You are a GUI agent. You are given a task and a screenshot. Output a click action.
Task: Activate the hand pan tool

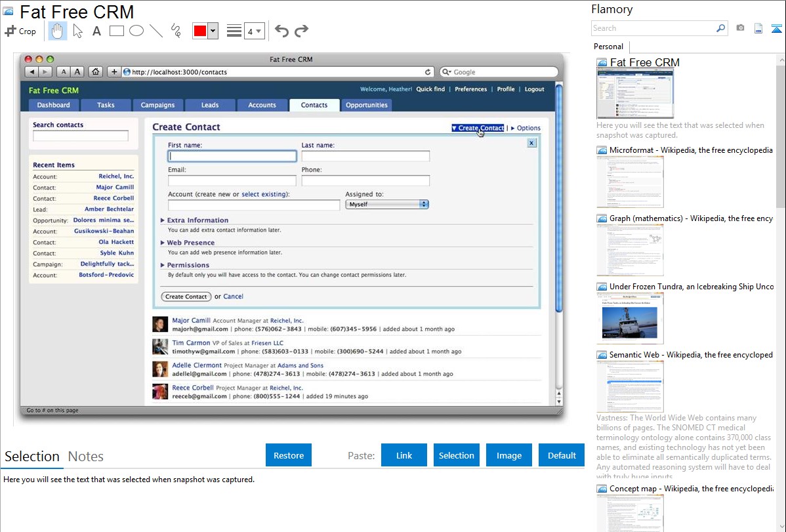[57, 31]
